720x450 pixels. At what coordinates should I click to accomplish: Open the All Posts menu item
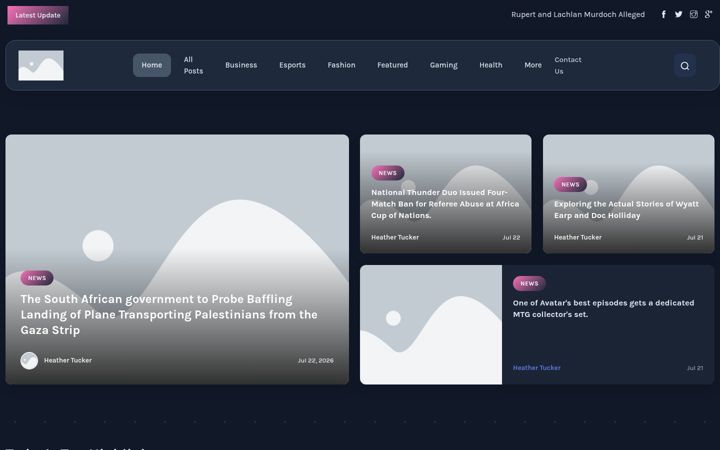point(193,65)
